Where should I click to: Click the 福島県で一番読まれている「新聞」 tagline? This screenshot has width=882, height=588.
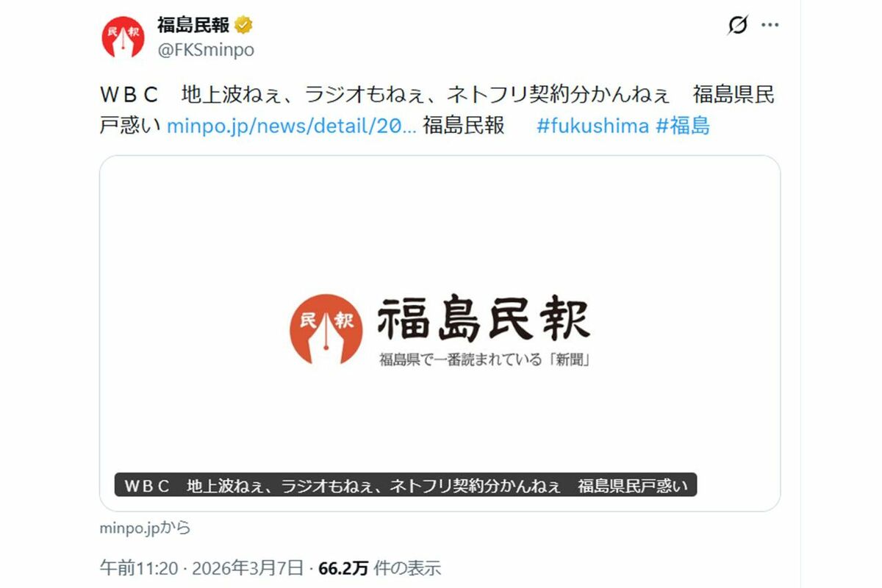point(484,360)
